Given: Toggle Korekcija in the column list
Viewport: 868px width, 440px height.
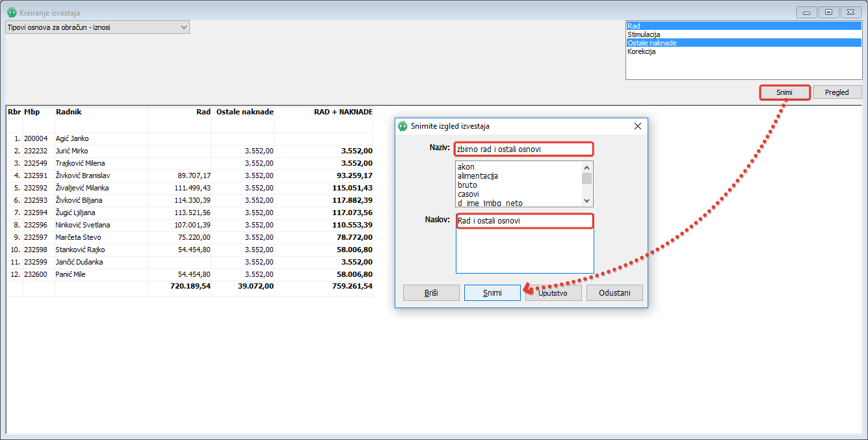Looking at the screenshot, I should [641, 51].
